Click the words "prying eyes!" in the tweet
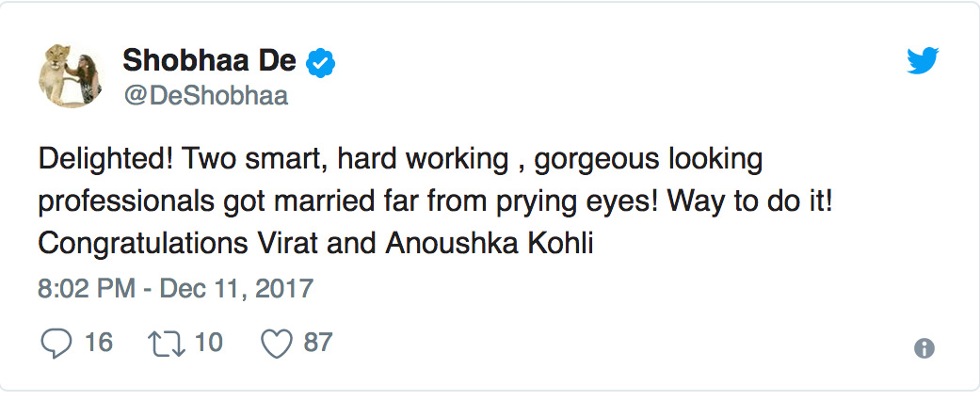This screenshot has height=401, width=980. (x=572, y=201)
